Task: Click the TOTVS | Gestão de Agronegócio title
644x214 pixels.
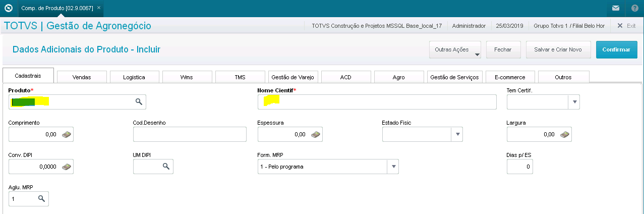Action: coord(77,26)
